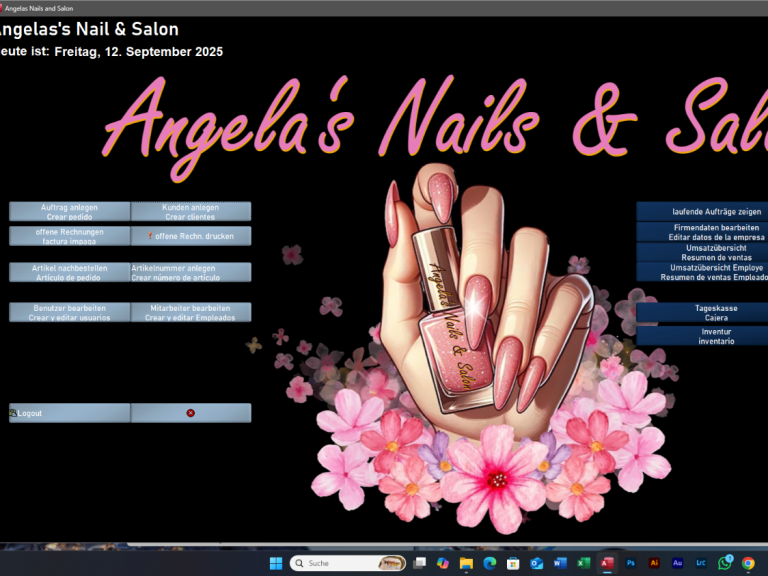
Task: Open WhatsApp from the taskbar
Action: 725,563
